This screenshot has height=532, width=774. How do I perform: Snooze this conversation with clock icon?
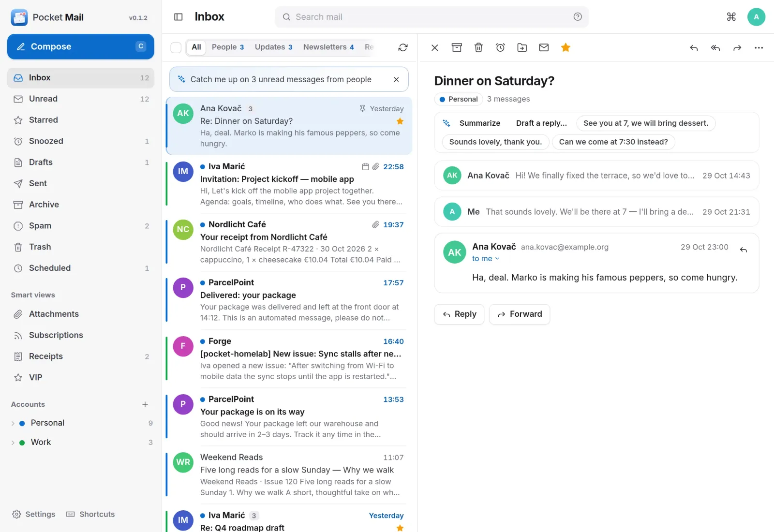500,47
